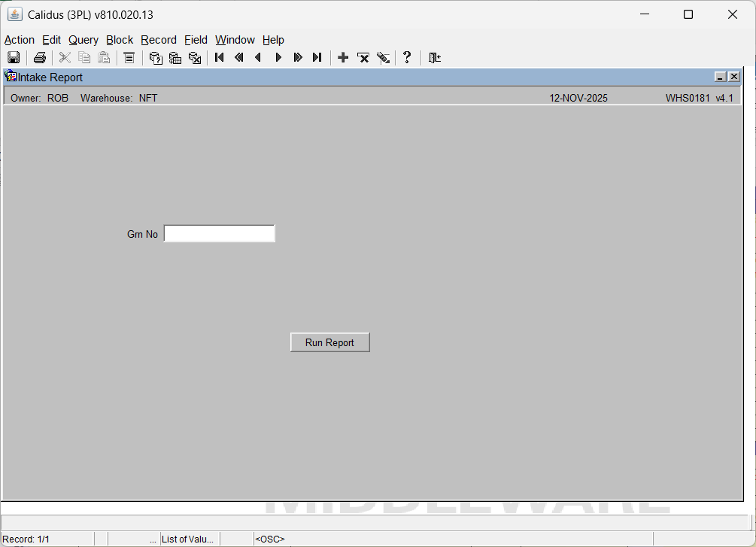Jump to first record icon
This screenshot has width=756, height=547.
pyautogui.click(x=220, y=58)
